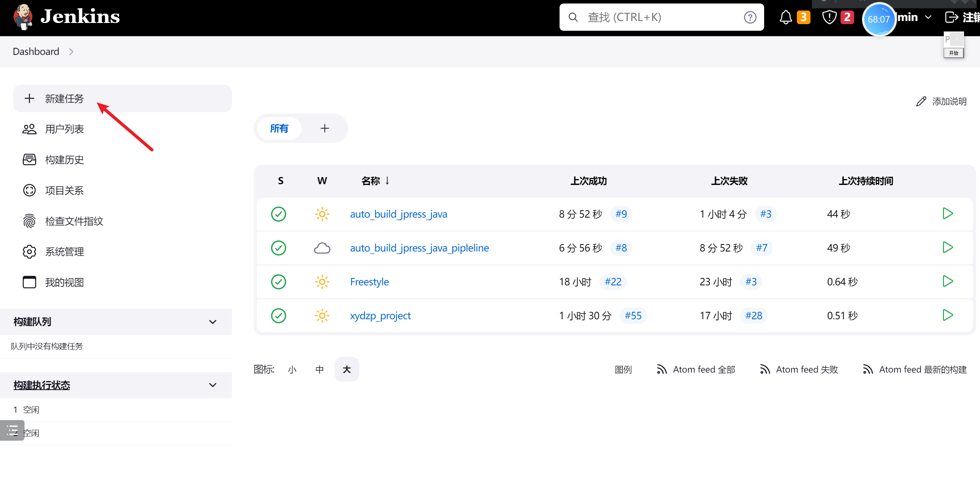Sort by 上次成功 column header
980x480 pixels.
click(588, 181)
